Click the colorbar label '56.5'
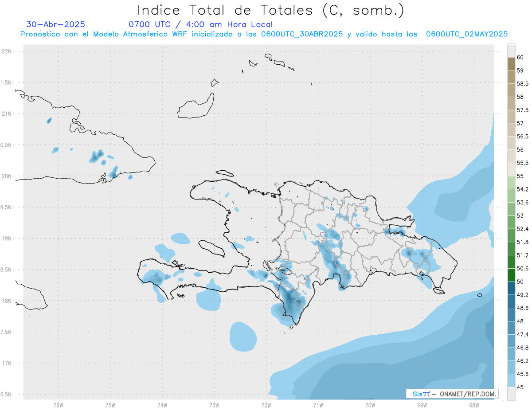 tap(523, 136)
